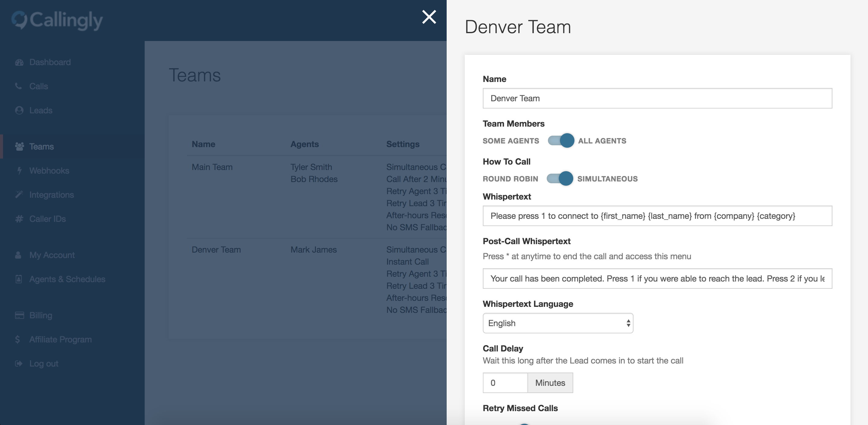Open Calls via the phone icon
Viewport: 868px width, 425px height.
pyautogui.click(x=19, y=86)
